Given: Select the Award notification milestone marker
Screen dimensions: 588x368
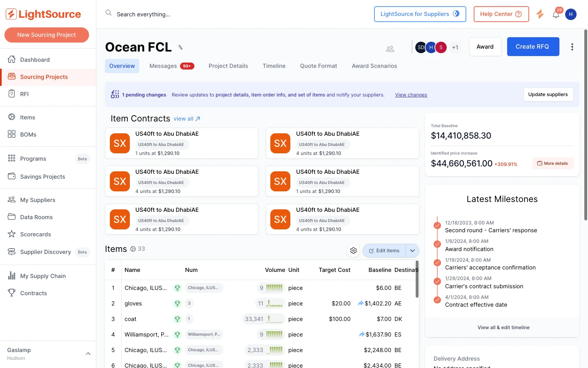Looking at the screenshot, I should coord(437,244).
